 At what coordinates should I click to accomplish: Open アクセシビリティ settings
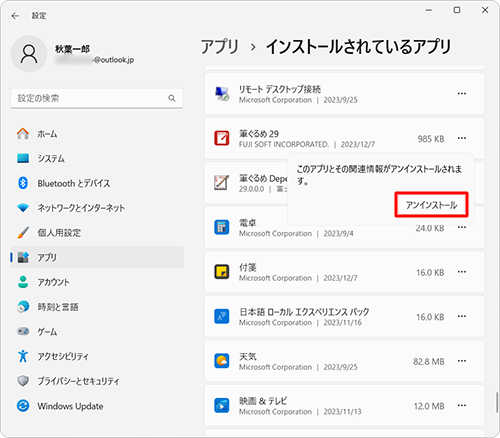[97, 356]
